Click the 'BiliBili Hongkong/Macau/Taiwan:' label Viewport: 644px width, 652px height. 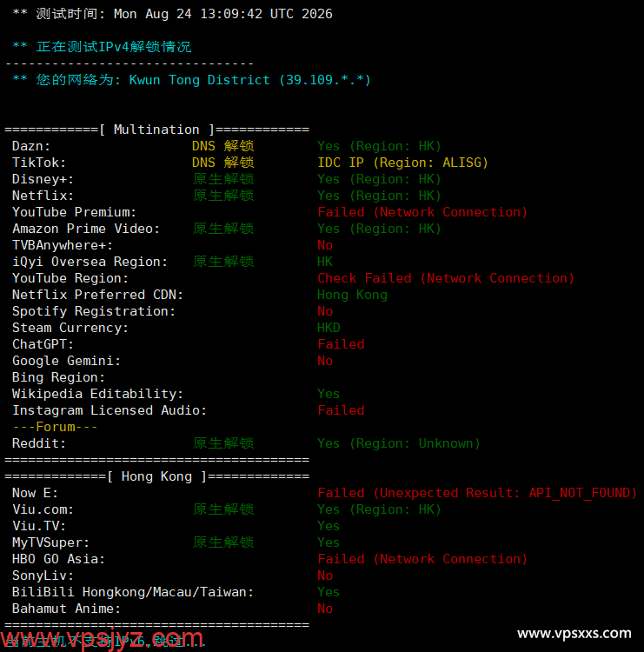[133, 593]
